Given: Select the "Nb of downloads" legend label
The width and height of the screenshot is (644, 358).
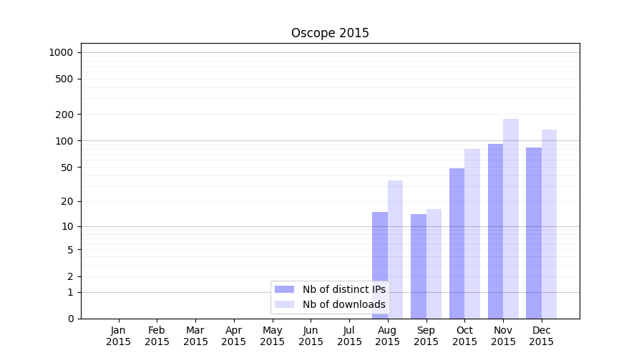Looking at the screenshot, I should [343, 304].
